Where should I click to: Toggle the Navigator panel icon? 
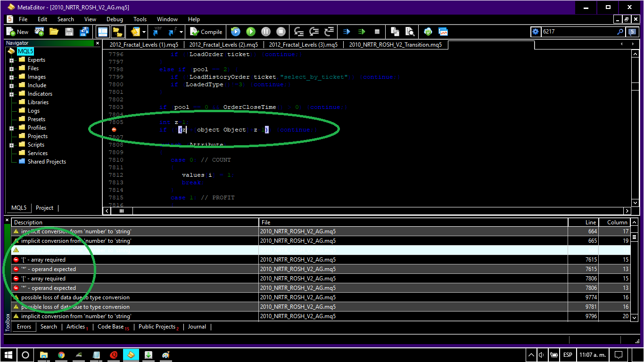pyautogui.click(x=102, y=32)
